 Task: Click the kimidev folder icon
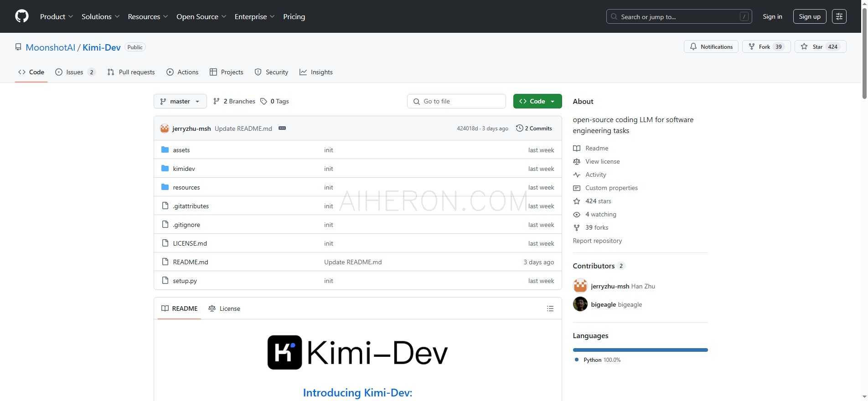pos(165,169)
